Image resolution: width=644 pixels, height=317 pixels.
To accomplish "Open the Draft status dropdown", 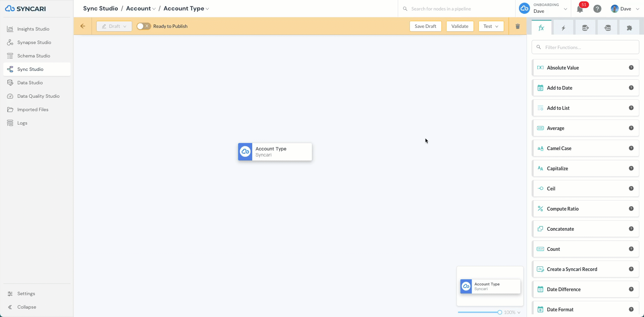I will point(114,26).
